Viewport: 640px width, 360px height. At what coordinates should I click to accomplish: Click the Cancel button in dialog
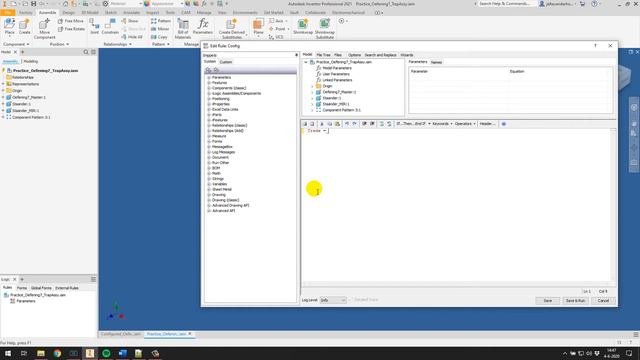click(603, 301)
